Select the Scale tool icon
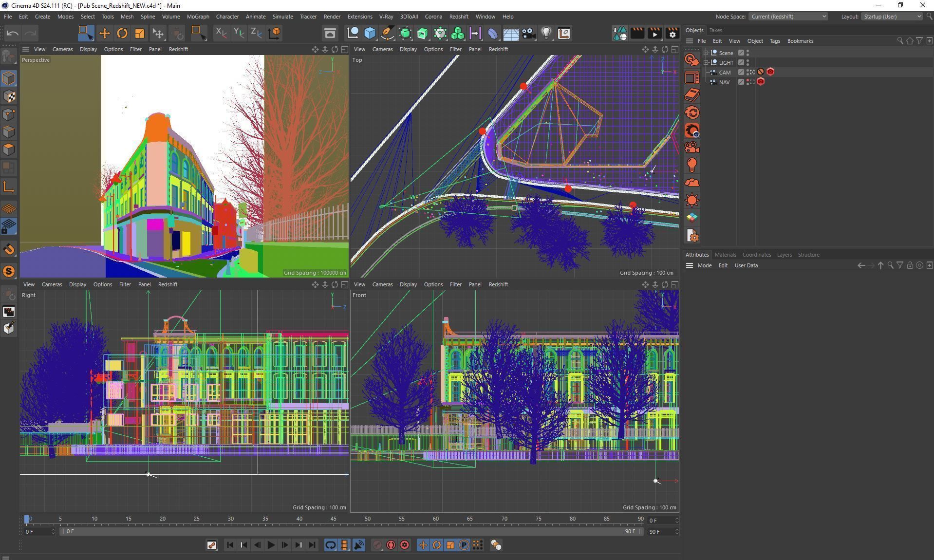This screenshot has height=560, width=934. 139,33
